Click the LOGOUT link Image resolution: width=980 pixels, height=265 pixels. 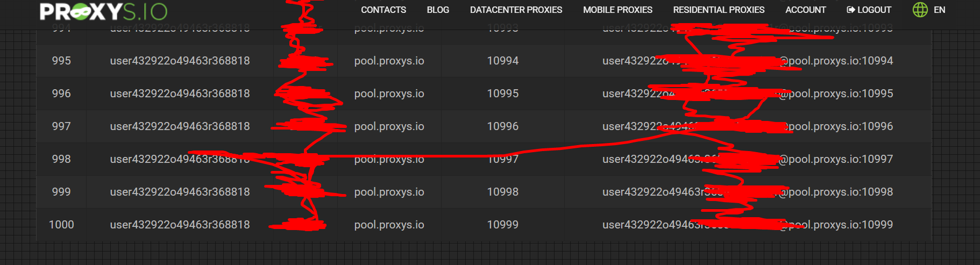(x=869, y=10)
